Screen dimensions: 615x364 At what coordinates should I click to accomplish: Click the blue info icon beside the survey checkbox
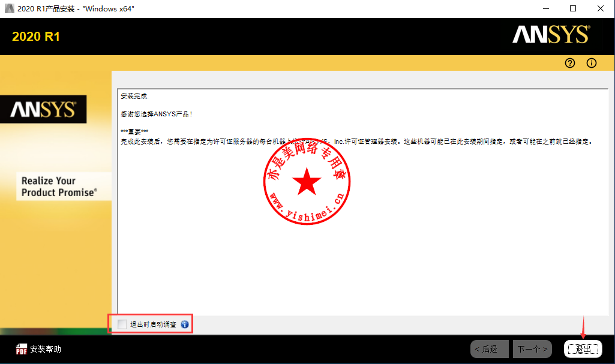pyautogui.click(x=185, y=324)
